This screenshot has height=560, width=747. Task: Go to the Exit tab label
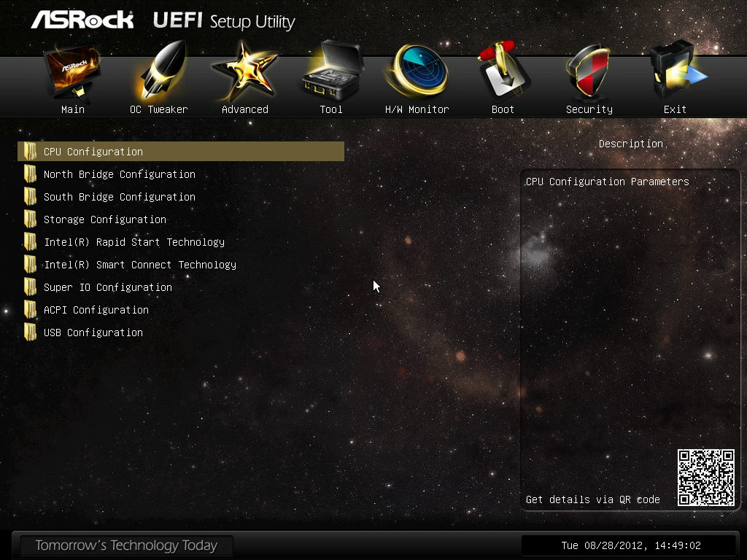click(x=675, y=109)
